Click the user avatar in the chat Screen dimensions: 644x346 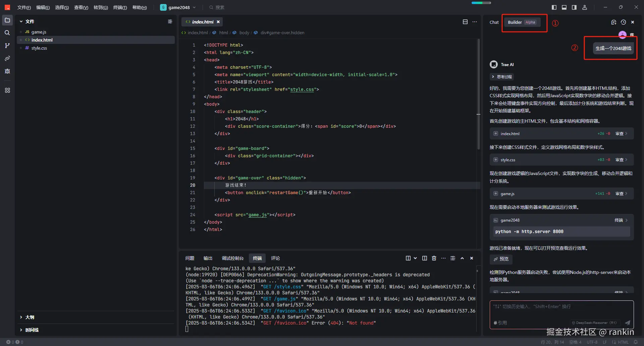(623, 34)
